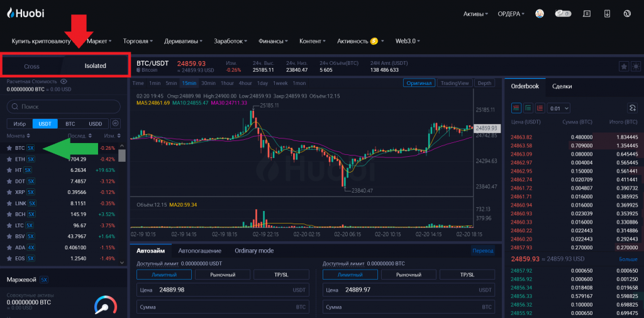Click the coin list vertical scrollbar thumb
The image size is (644, 318).
coord(121,155)
